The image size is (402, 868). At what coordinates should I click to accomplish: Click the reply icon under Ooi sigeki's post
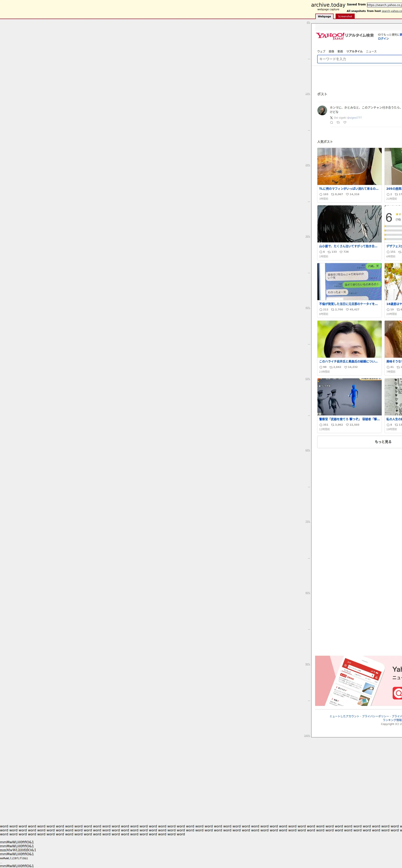[331, 123]
